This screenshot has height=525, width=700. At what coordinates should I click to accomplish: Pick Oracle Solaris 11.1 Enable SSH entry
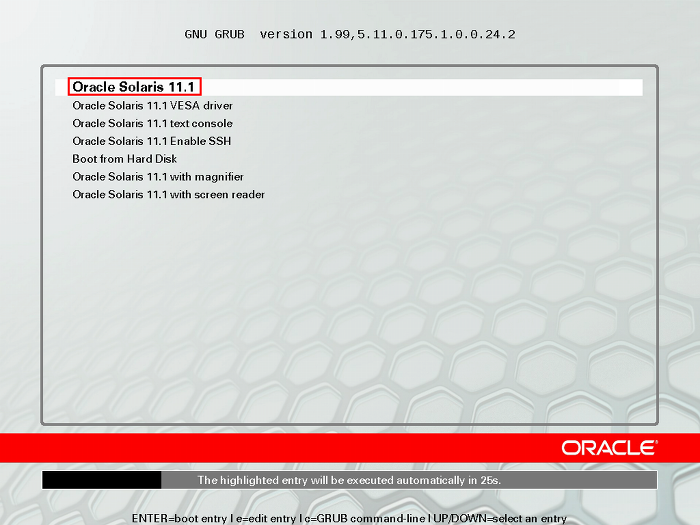point(152,141)
